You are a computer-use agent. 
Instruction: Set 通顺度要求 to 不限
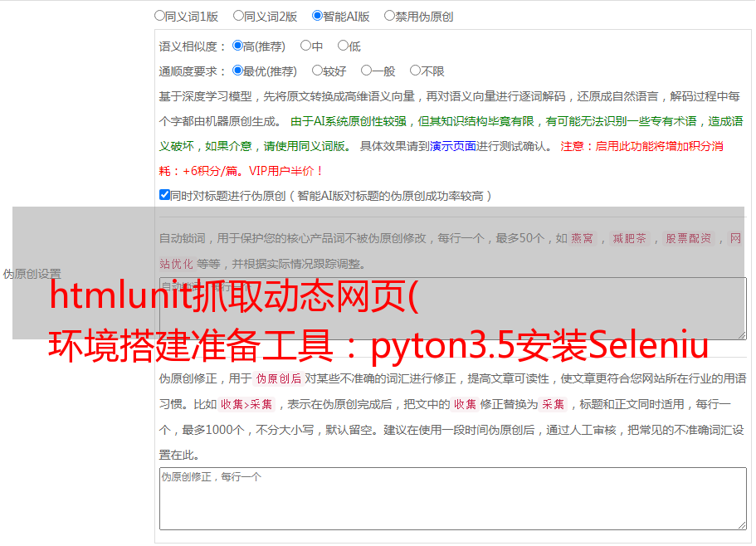coord(415,71)
